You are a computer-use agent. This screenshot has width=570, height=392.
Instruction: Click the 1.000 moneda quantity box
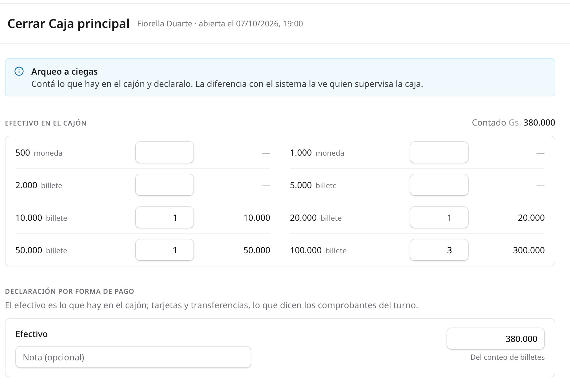[x=439, y=152]
